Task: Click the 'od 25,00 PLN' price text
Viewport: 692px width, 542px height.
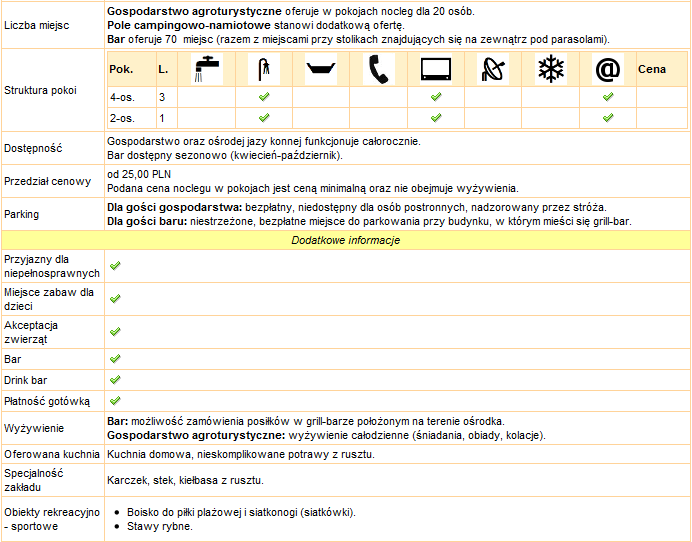Action: (x=139, y=174)
